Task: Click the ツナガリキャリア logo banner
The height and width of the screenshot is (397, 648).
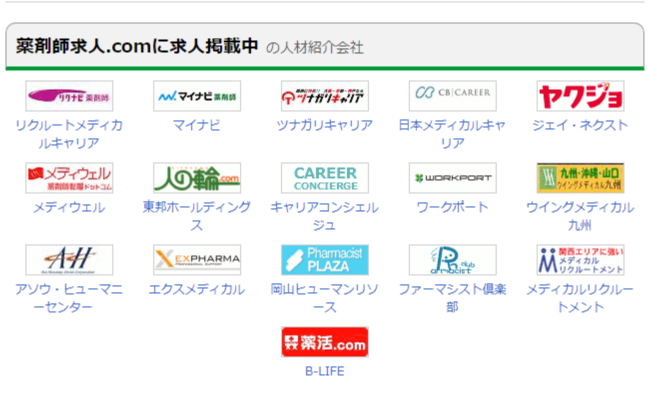Action: pos(325,96)
